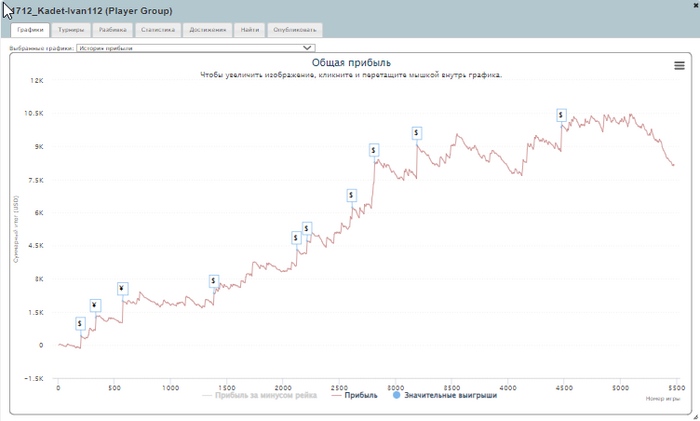This screenshot has width=700, height=421.
Task: Click the "Найти" tab button
Action: [251, 30]
